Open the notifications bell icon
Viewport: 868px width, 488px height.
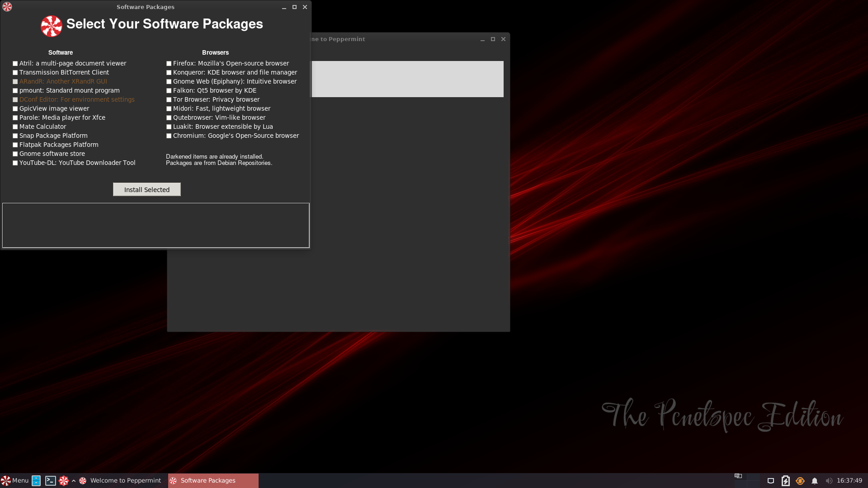pyautogui.click(x=815, y=481)
